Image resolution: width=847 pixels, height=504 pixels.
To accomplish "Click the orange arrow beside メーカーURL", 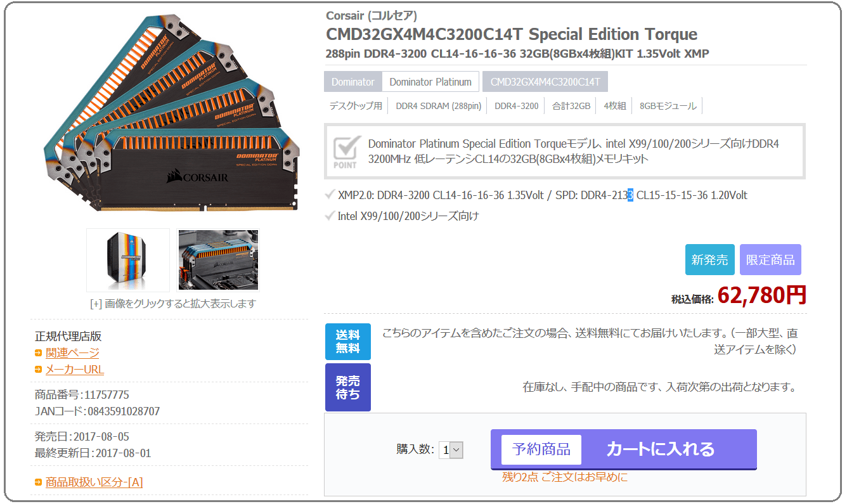I will 39,370.
